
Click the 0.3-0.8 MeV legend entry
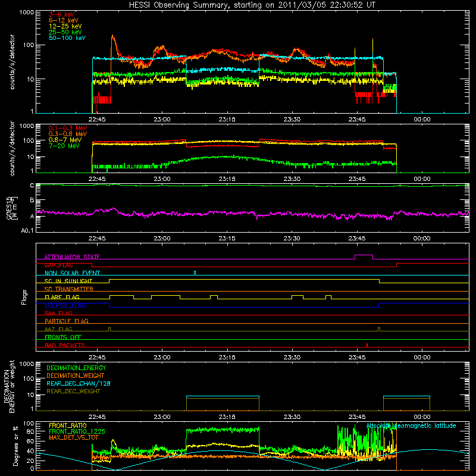point(68,134)
